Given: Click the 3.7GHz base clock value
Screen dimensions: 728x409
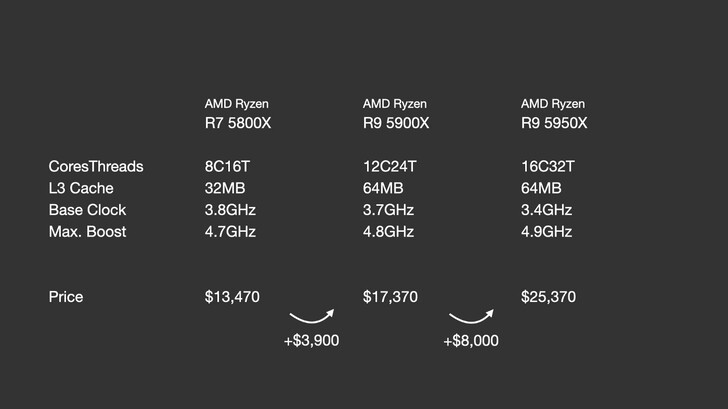Looking at the screenshot, I should pos(389,210).
